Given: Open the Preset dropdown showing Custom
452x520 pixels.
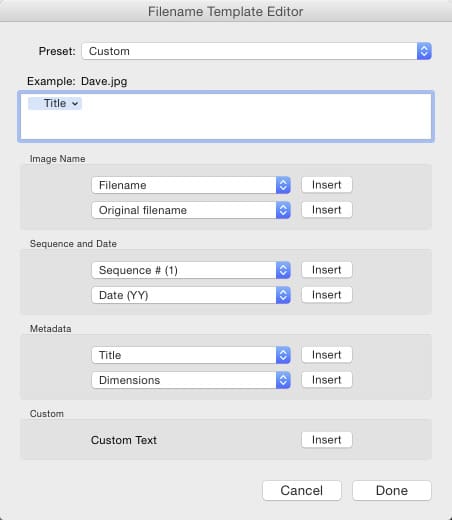Looking at the screenshot, I should click(256, 51).
